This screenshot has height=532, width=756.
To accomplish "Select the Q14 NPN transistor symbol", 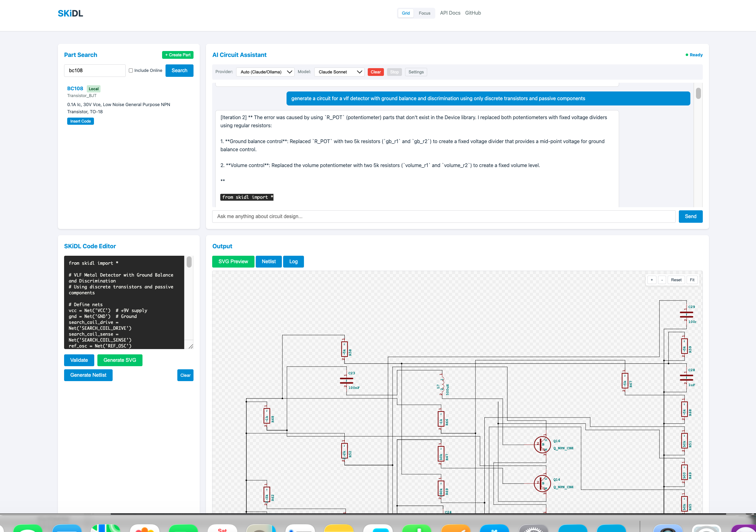I will (542, 483).
